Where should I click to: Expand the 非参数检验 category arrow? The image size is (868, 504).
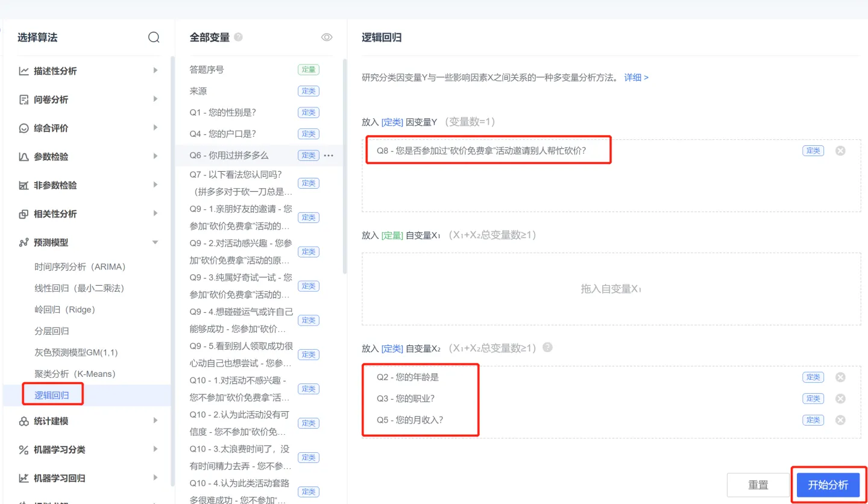point(156,185)
